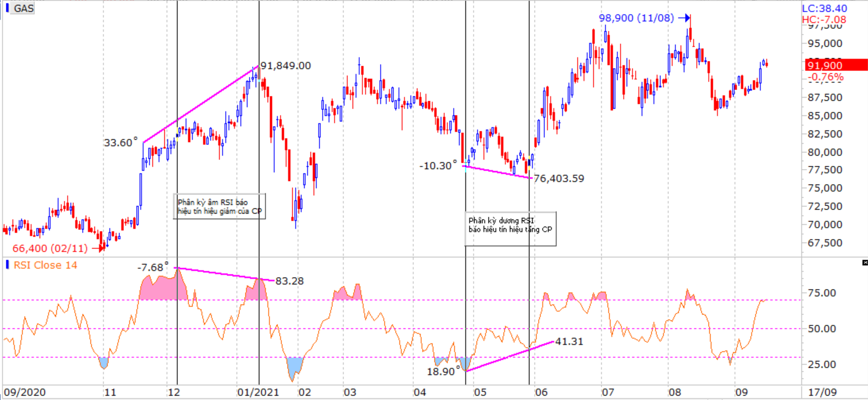Image resolution: width=868 pixels, height=400 pixels.
Task: Select the 66,400 (02/11) low price marker
Action: (x=50, y=248)
